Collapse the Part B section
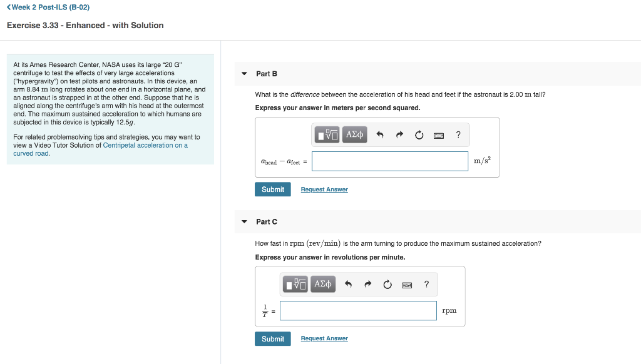This screenshot has height=364, width=641. [x=244, y=73]
